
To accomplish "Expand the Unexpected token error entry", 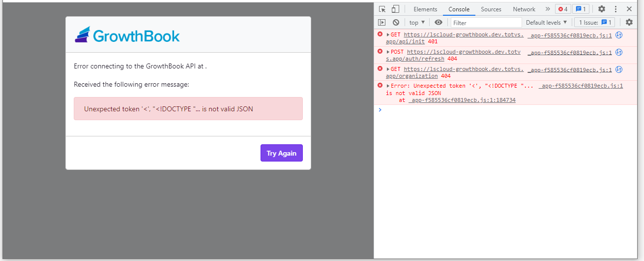I will point(388,86).
